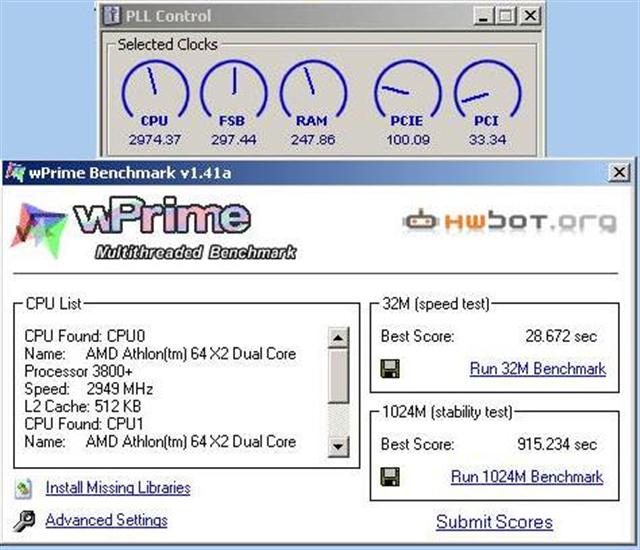Click the 'CPU Found: CPU1' line
This screenshot has width=640, height=550.
click(x=84, y=424)
